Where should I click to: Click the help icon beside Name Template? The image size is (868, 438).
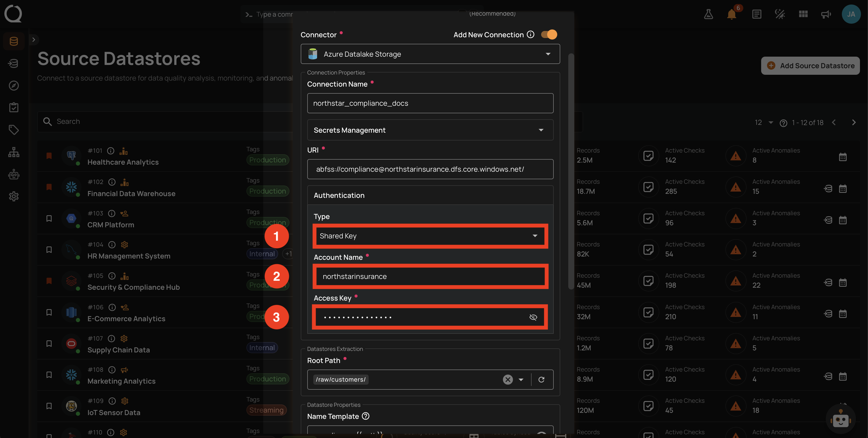click(x=366, y=416)
